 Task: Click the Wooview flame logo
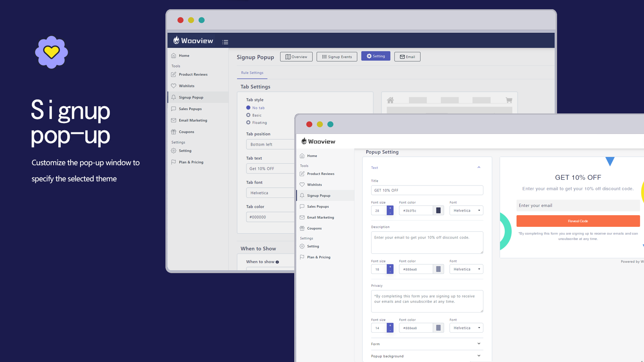(x=303, y=141)
